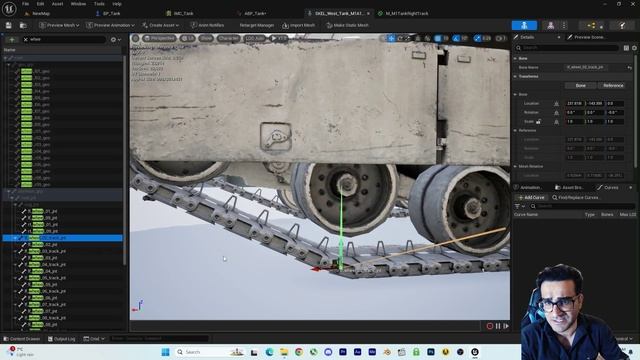This screenshot has width=640, height=360.
Task: Open the Help menu
Action: [117, 4]
